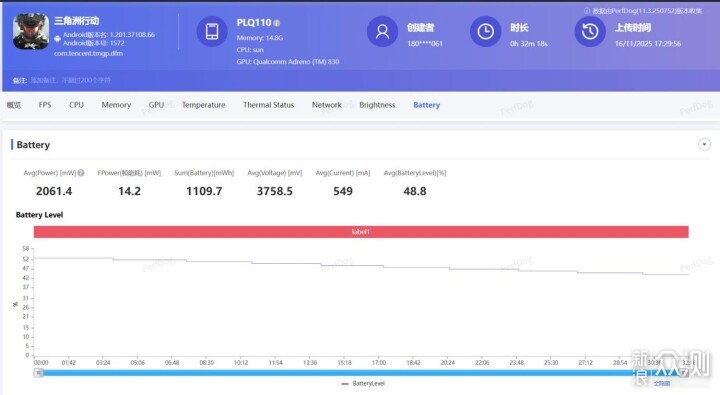
Task: Click the Android icon beside version name
Action: 57,39
